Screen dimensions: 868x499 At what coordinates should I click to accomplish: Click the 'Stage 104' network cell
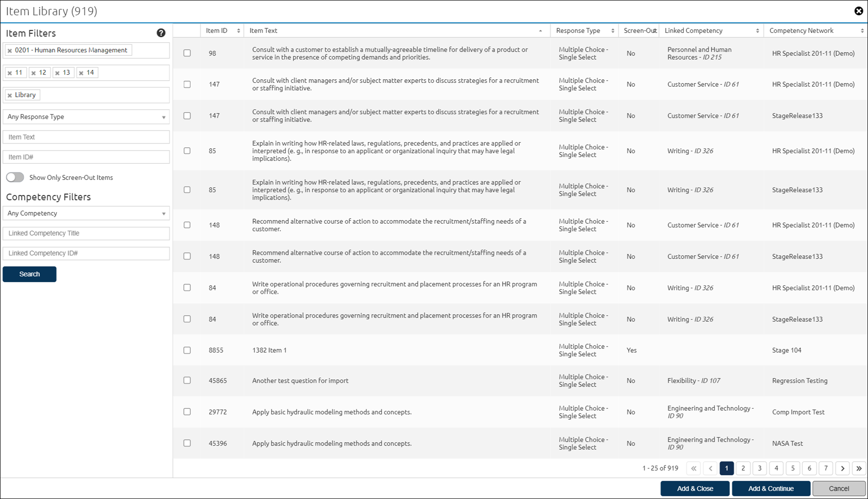(x=786, y=350)
